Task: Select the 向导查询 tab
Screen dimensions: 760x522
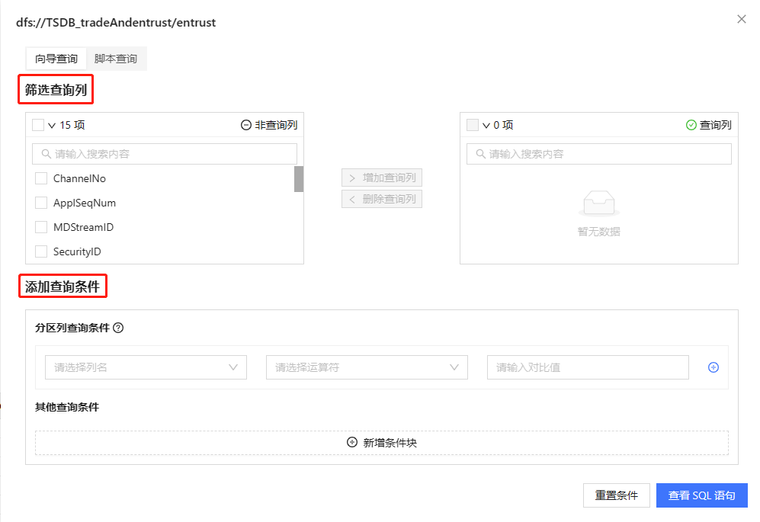Action: click(56, 59)
